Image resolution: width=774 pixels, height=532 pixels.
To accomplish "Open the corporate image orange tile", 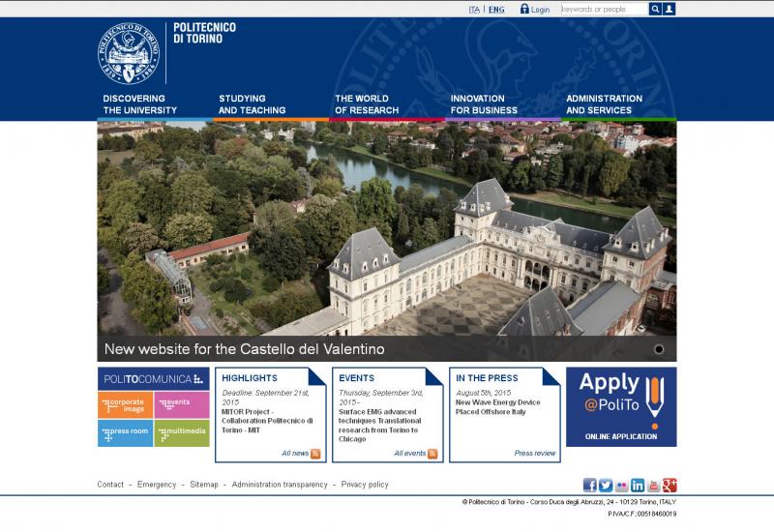I will click(126, 405).
